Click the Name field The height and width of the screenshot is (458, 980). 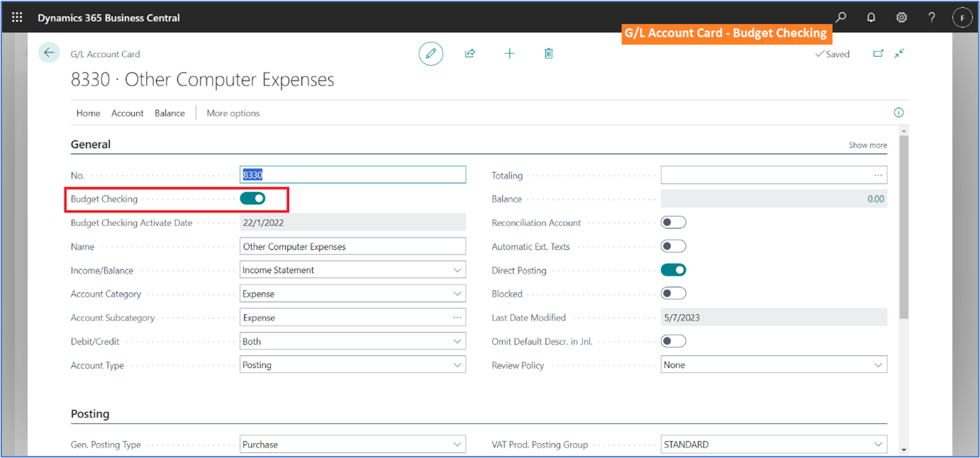[x=352, y=247]
